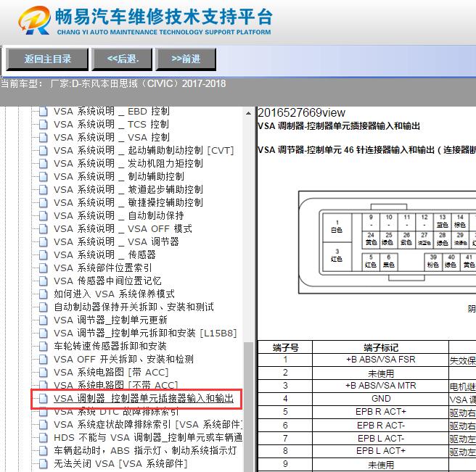
Task: Click page icon beside 如何进入 VSA 系统保养模式
Action: coord(44,294)
